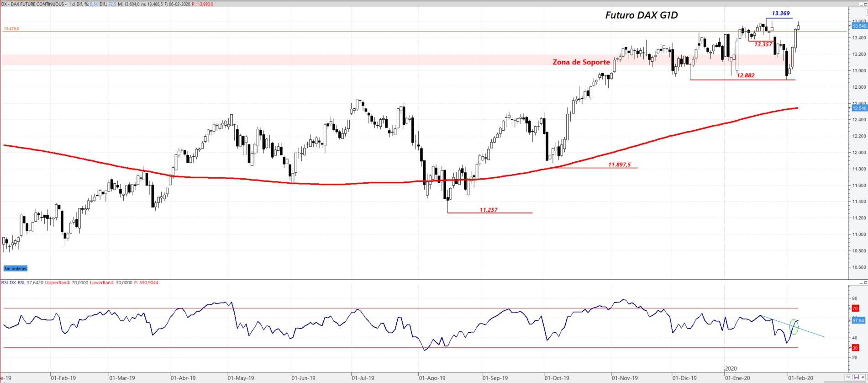Click the 12.000 level on the price axis

[x=858, y=153]
